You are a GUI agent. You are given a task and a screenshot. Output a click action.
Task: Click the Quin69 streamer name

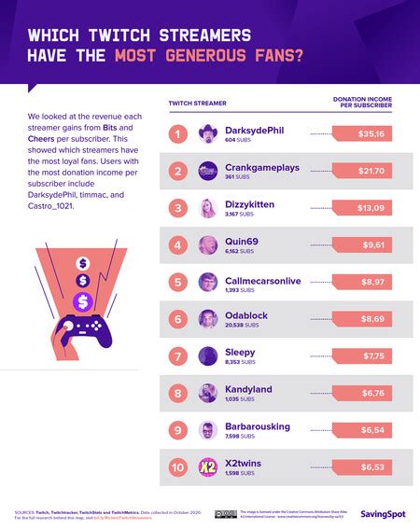[242, 242]
